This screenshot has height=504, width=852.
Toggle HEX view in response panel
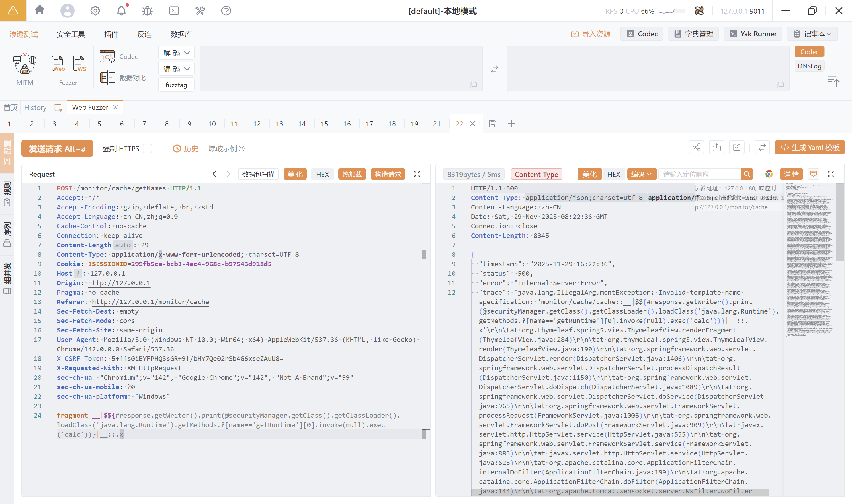pyautogui.click(x=613, y=174)
